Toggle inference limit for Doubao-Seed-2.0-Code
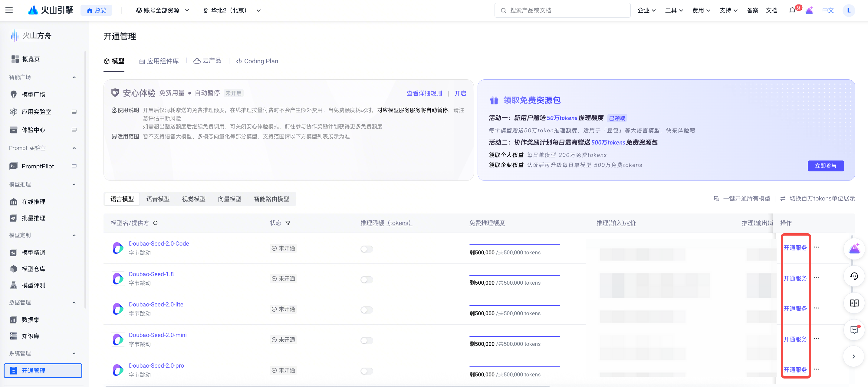The height and width of the screenshot is (387, 868). 367,249
